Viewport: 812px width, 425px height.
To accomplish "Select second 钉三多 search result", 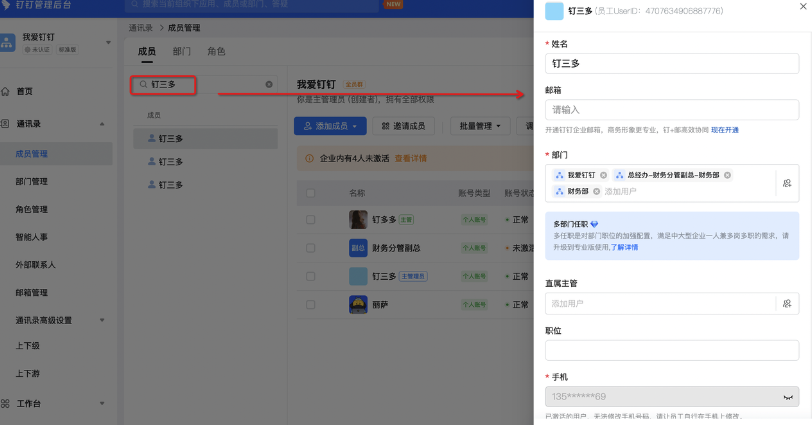I will (x=205, y=162).
